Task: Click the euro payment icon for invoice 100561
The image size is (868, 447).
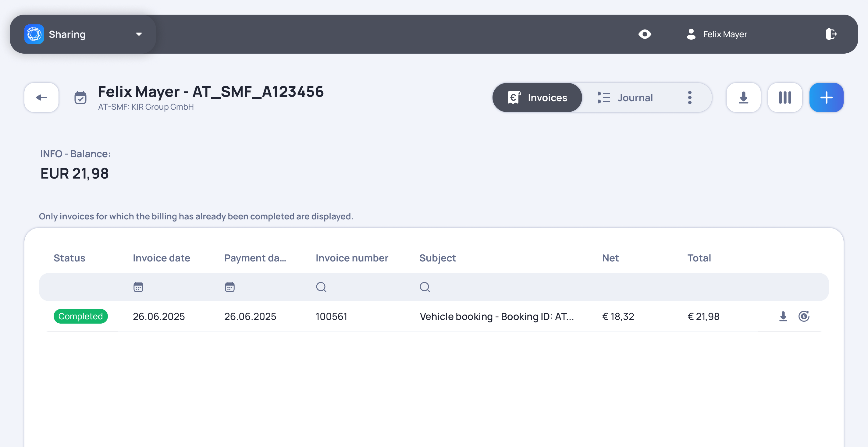Action: [x=804, y=316]
